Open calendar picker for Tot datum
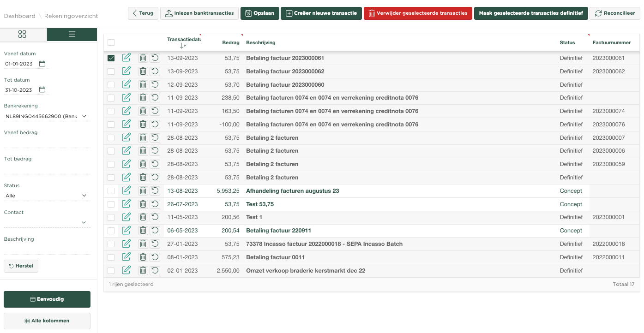 click(42, 89)
